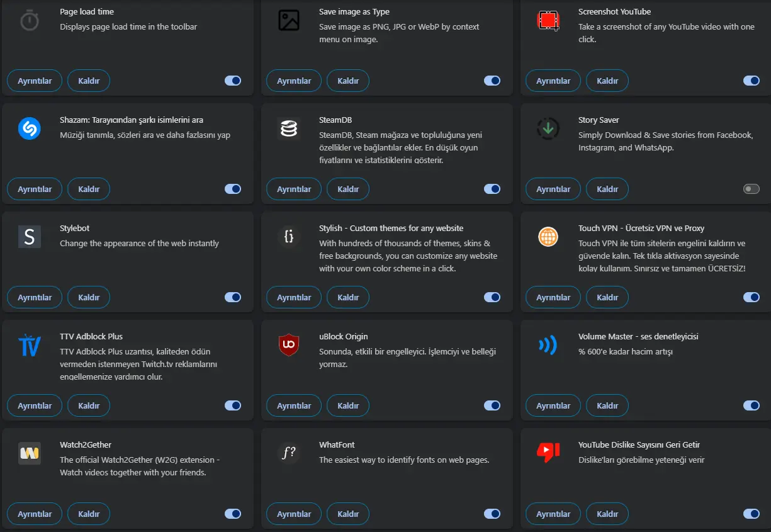
Task: Open Ayrıntılar for Touch VPN
Action: pos(553,297)
